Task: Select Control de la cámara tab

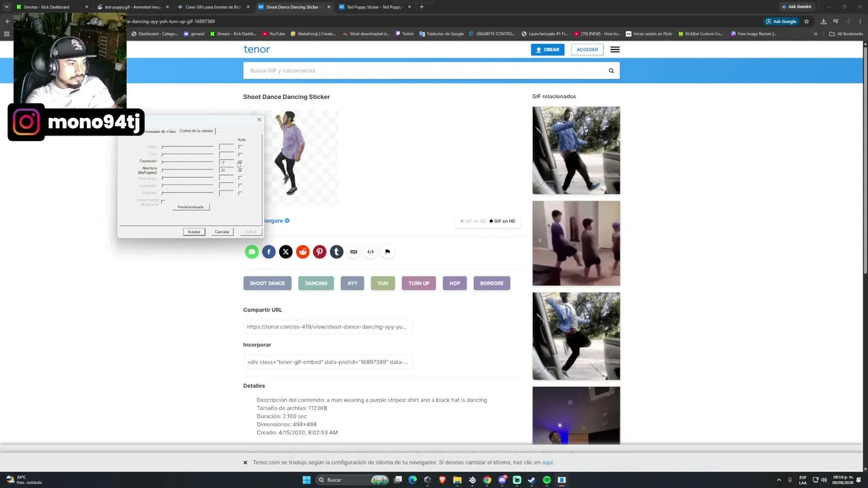Action: [x=196, y=131]
